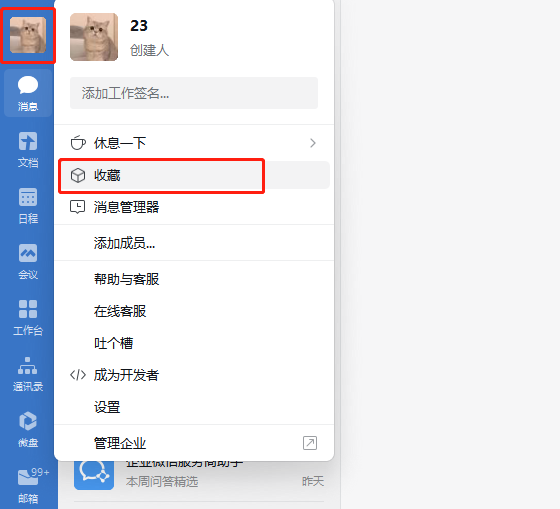Open the 会议 meeting sidebar icon
560x509 pixels.
point(28,262)
